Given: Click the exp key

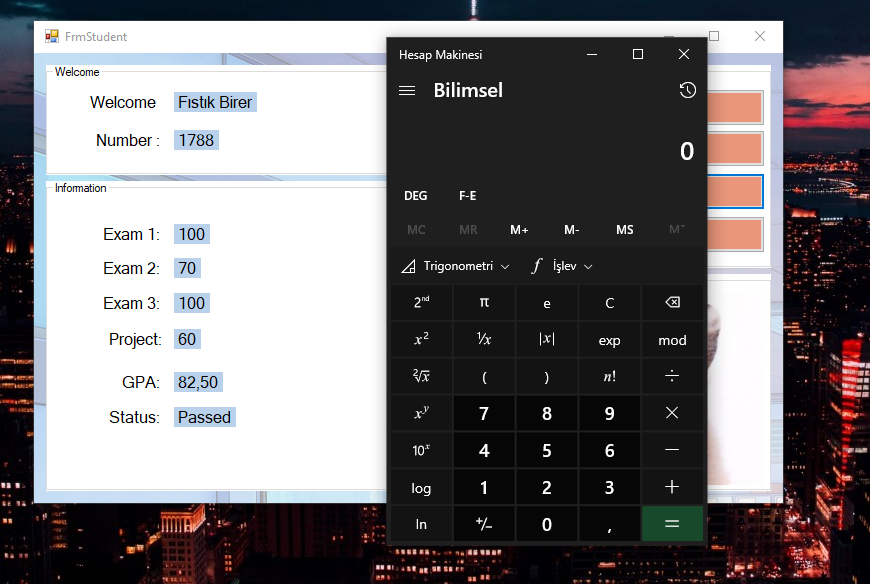Looking at the screenshot, I should click(609, 339).
